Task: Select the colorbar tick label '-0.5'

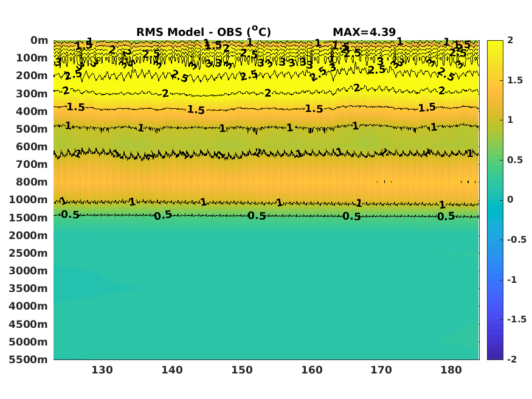Action: click(517, 240)
